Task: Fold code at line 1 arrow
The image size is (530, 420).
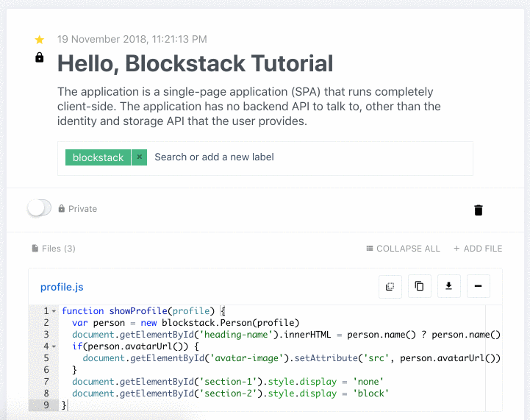Action: pos(54,311)
